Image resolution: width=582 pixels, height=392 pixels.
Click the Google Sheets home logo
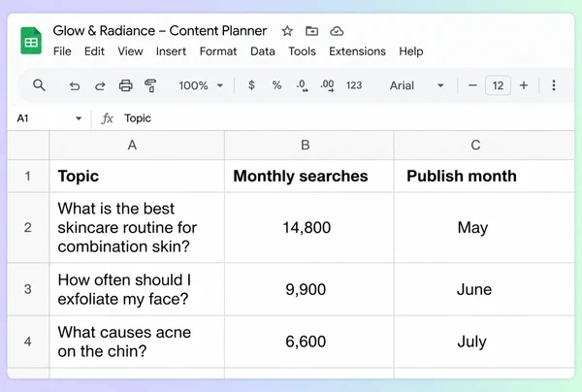tap(31, 41)
